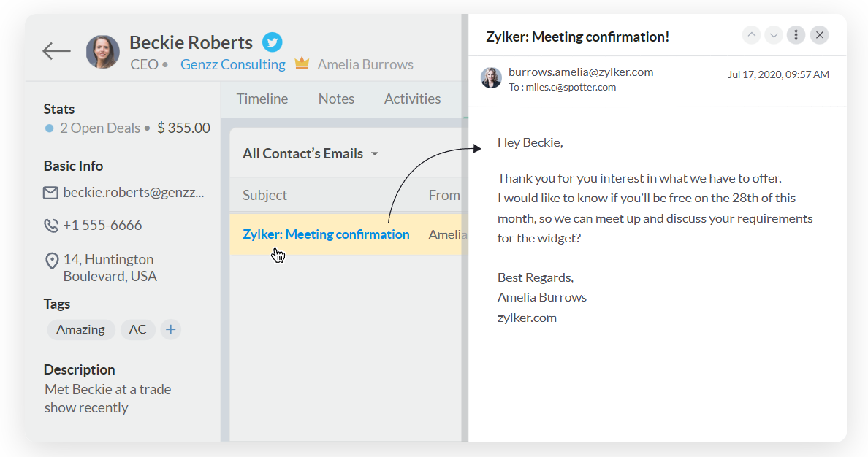Select the Amazing tag
868x457 pixels.
pos(81,330)
